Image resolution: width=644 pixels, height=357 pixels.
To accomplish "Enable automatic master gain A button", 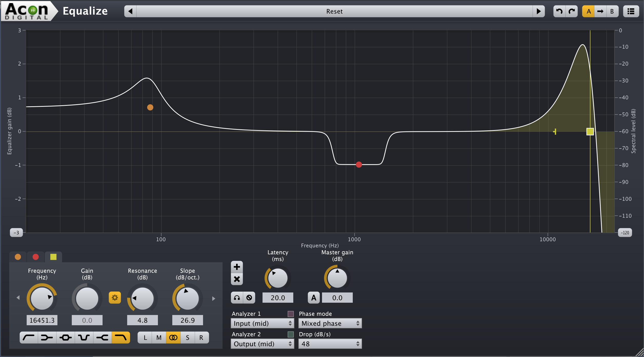I will coord(314,298).
